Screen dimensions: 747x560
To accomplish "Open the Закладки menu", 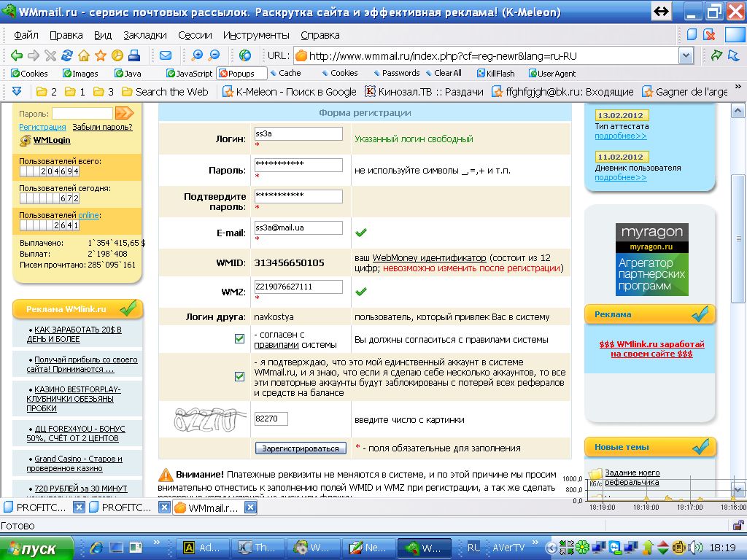I will click(x=145, y=35).
